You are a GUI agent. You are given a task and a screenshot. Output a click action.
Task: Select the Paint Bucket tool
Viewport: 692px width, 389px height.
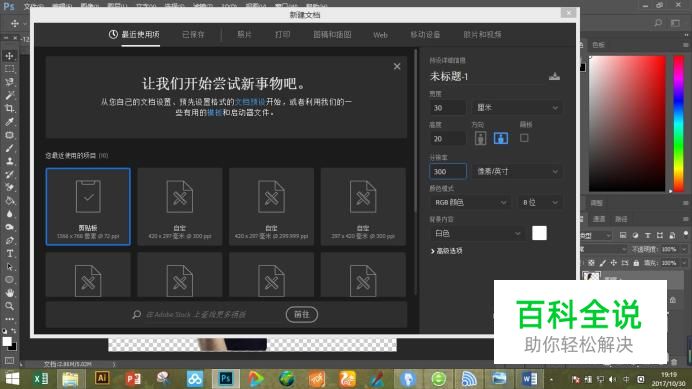click(9, 201)
